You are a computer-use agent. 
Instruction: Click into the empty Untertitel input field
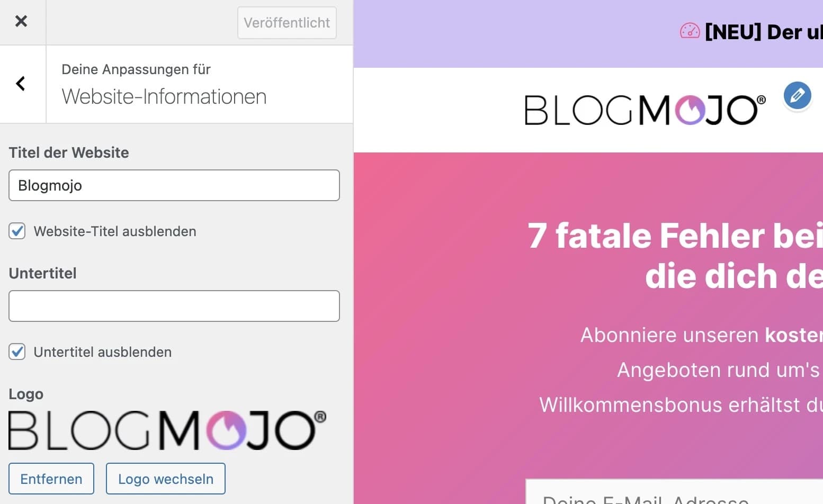point(174,306)
